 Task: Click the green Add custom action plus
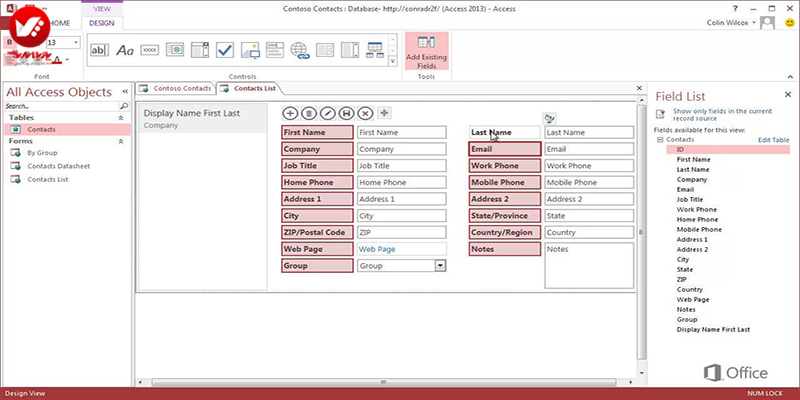point(384,113)
